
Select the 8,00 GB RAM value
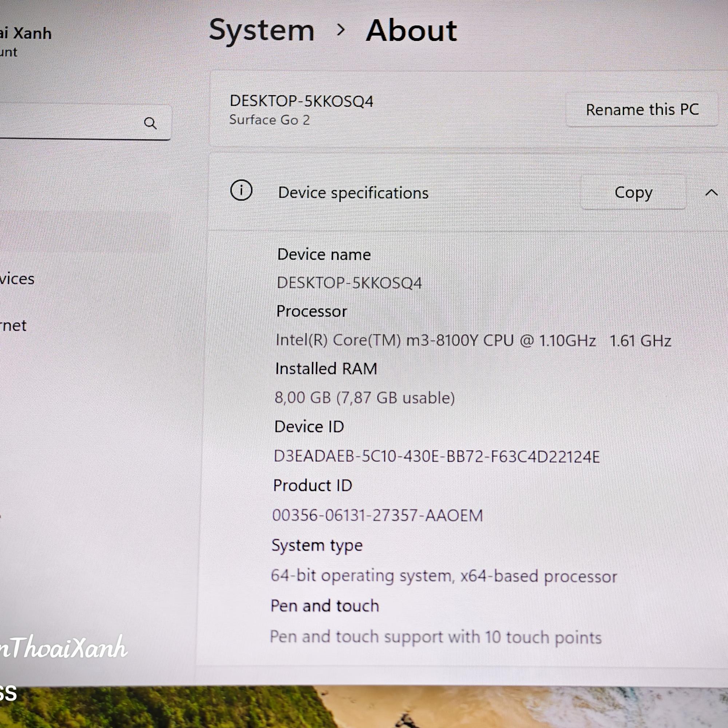[x=364, y=397]
